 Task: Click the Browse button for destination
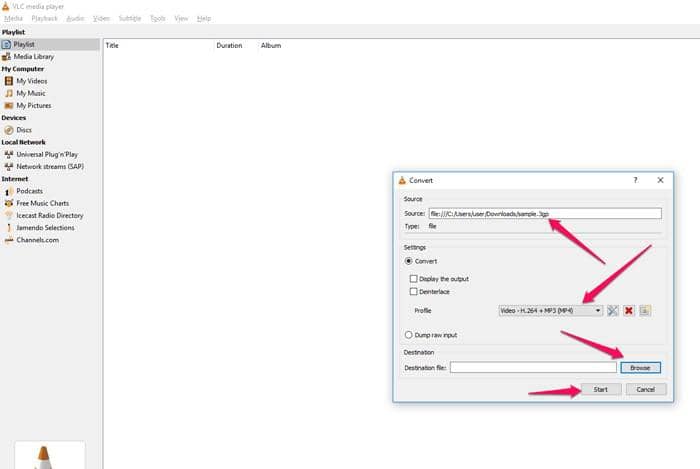(640, 368)
